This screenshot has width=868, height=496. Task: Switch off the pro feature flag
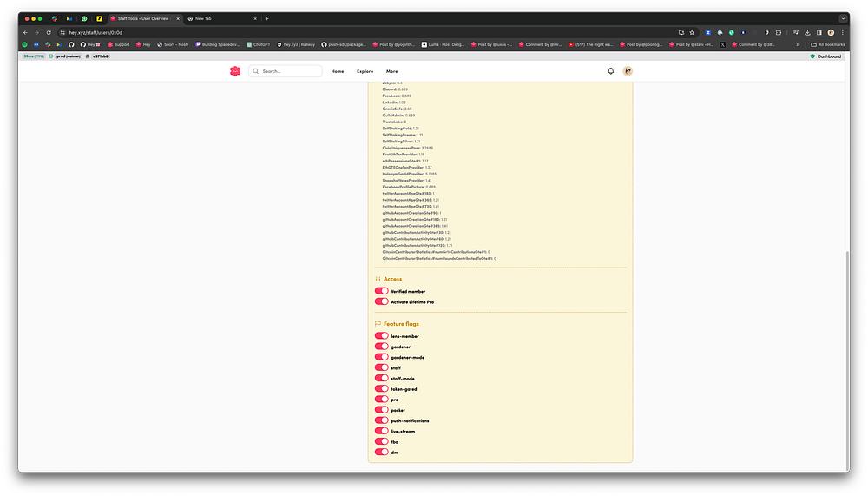[381, 399]
